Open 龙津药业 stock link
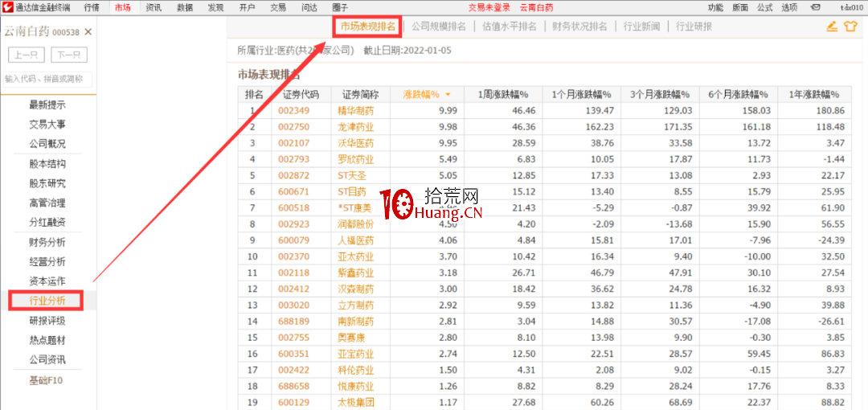 pyautogui.click(x=356, y=127)
